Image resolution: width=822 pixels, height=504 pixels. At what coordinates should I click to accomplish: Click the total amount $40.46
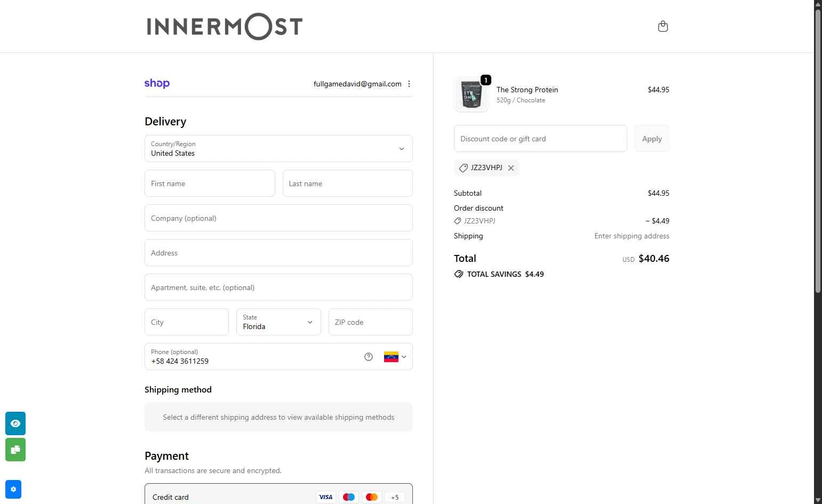(x=654, y=259)
